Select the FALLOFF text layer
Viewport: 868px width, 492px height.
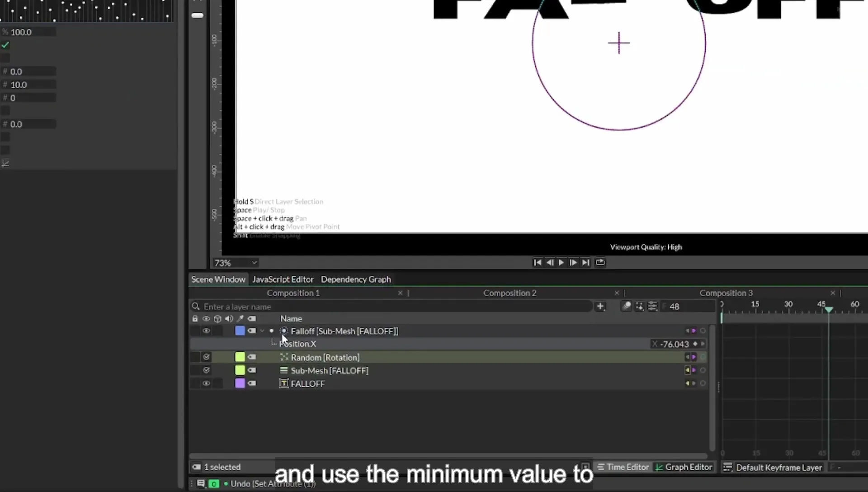click(x=307, y=383)
